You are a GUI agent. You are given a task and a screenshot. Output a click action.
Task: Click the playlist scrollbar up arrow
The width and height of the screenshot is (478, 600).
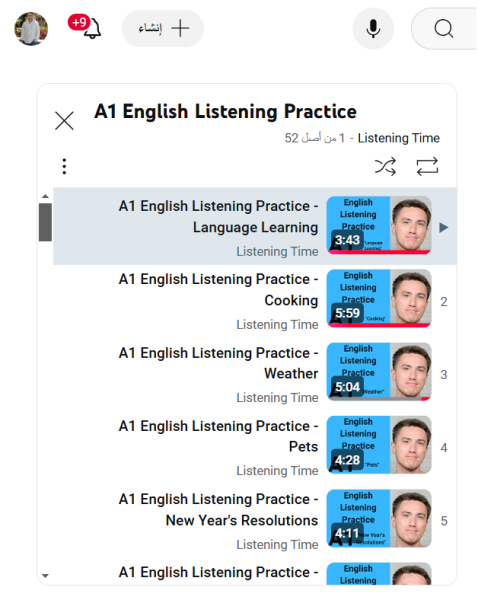tap(45, 196)
